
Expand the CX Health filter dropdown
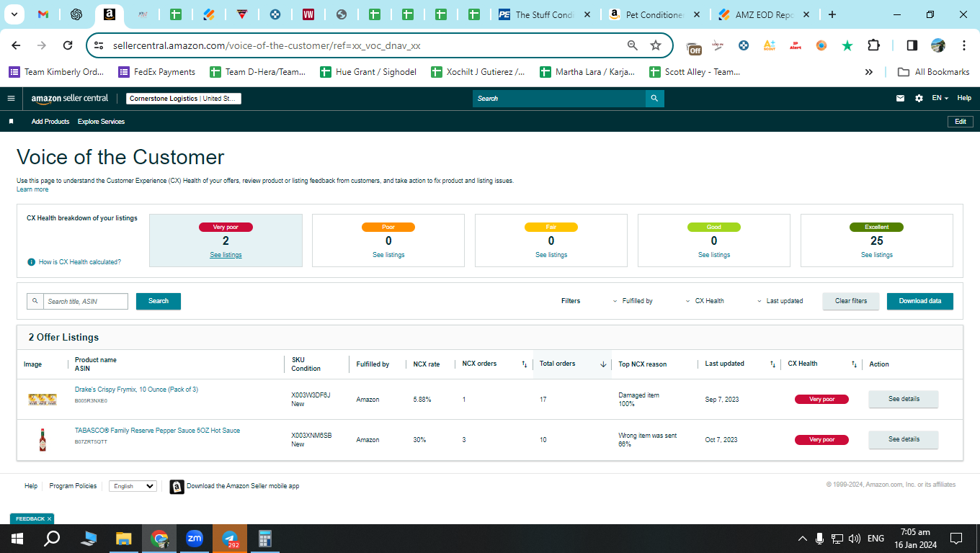coord(705,301)
